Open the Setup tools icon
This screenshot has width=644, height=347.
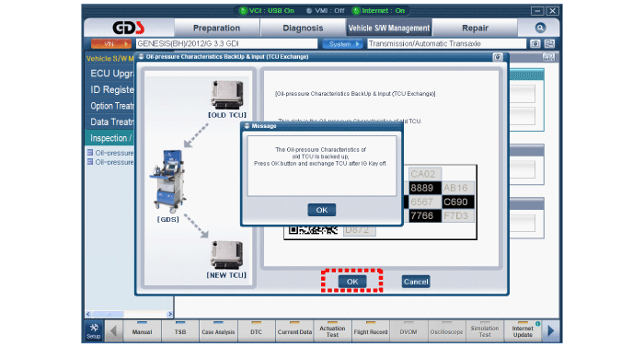point(94,331)
